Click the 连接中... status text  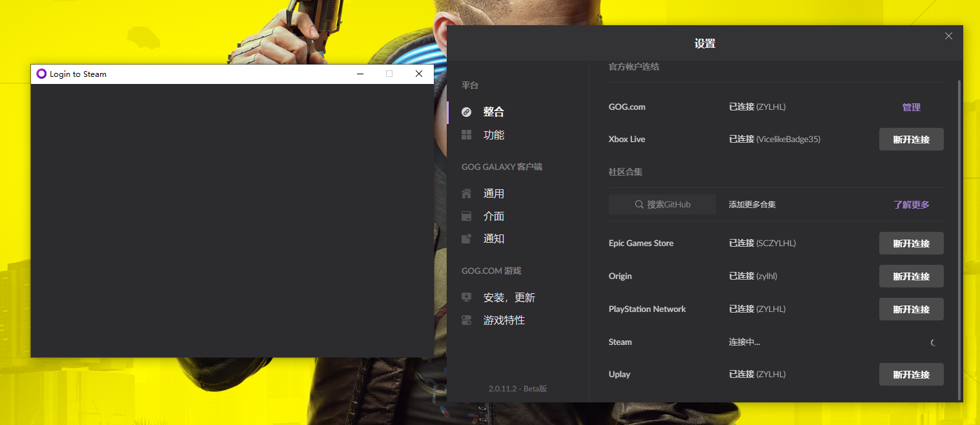[744, 342]
